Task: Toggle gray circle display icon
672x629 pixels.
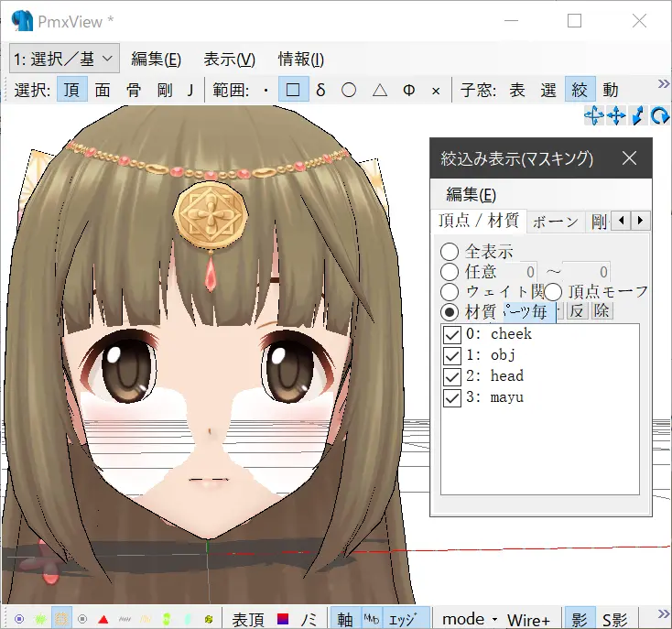Action: coord(82,619)
